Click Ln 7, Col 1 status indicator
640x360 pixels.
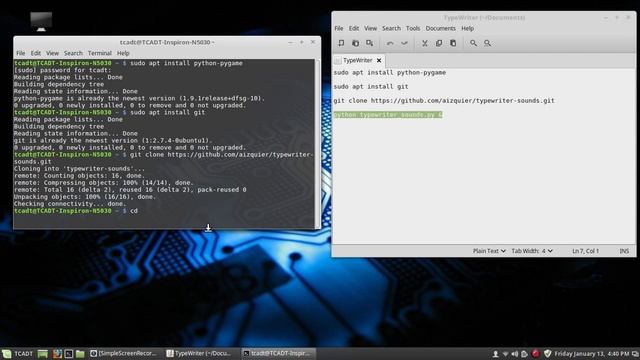585,251
